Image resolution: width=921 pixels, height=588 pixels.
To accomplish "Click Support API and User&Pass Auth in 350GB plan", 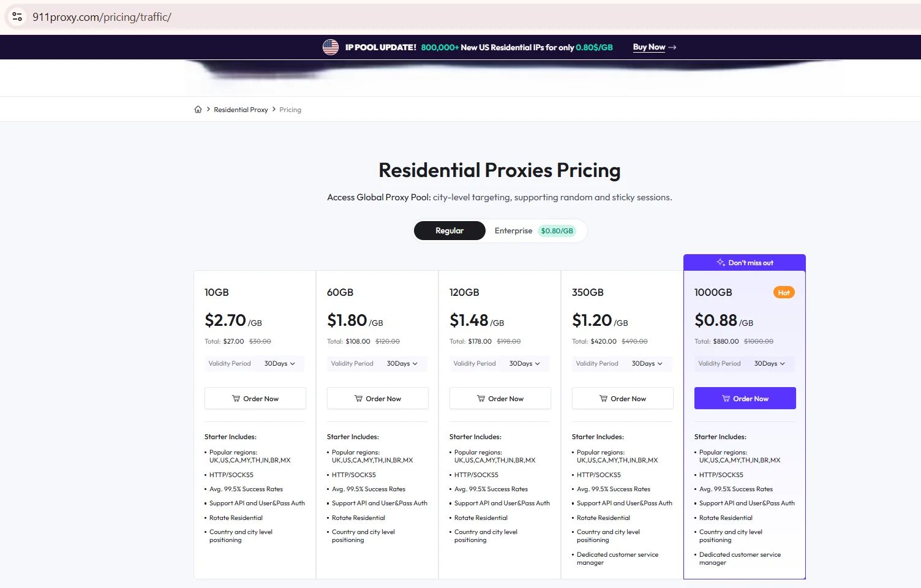I will (625, 503).
